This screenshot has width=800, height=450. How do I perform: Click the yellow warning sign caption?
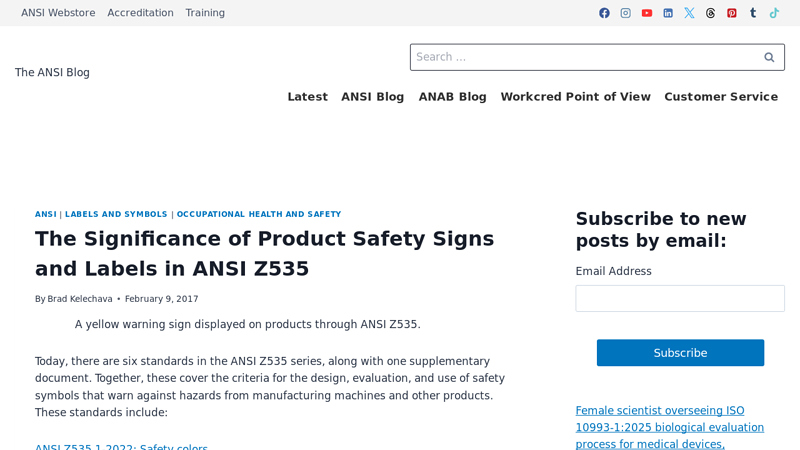click(247, 324)
